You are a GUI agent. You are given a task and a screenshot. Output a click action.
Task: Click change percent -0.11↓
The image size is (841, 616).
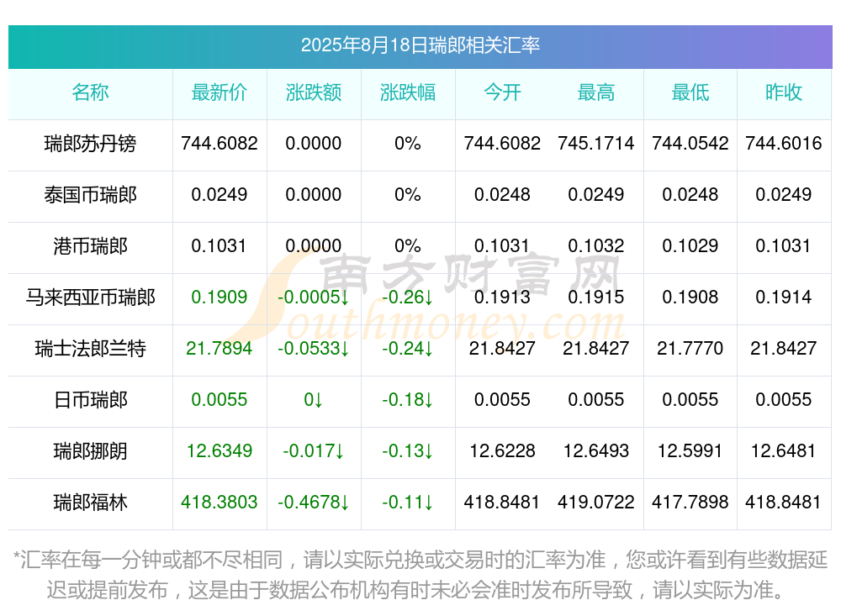click(x=408, y=503)
